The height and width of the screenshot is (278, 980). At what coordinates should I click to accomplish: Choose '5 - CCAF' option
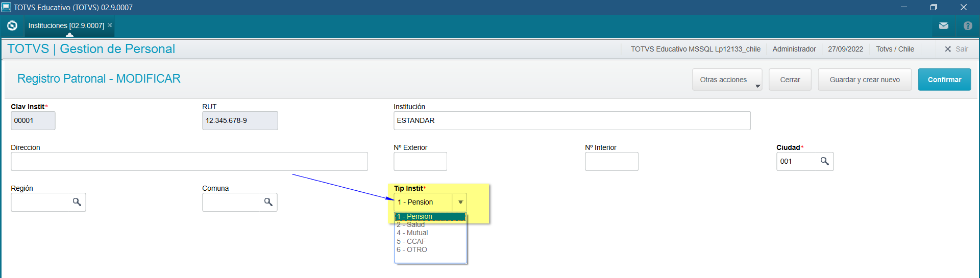click(x=430, y=241)
